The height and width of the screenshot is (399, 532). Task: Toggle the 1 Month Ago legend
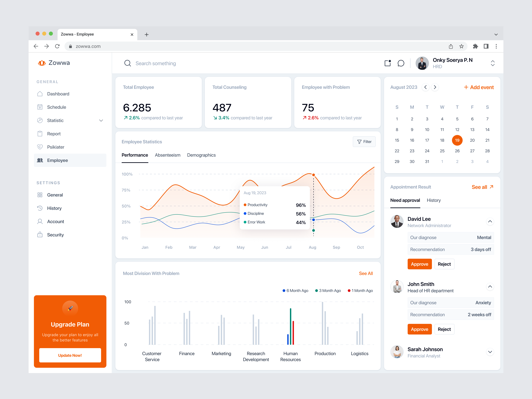(x=360, y=291)
